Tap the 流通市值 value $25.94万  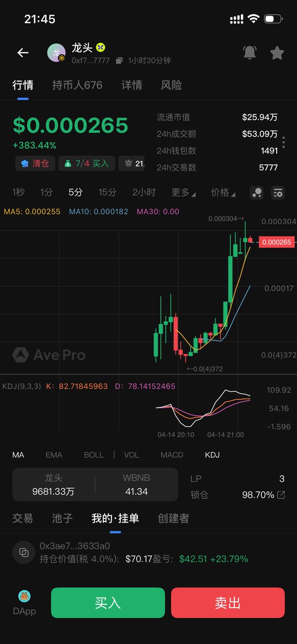(259, 117)
